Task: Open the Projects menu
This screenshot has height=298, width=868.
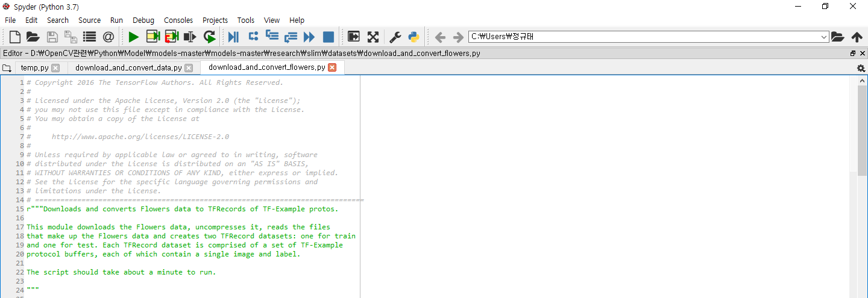Action: (215, 20)
